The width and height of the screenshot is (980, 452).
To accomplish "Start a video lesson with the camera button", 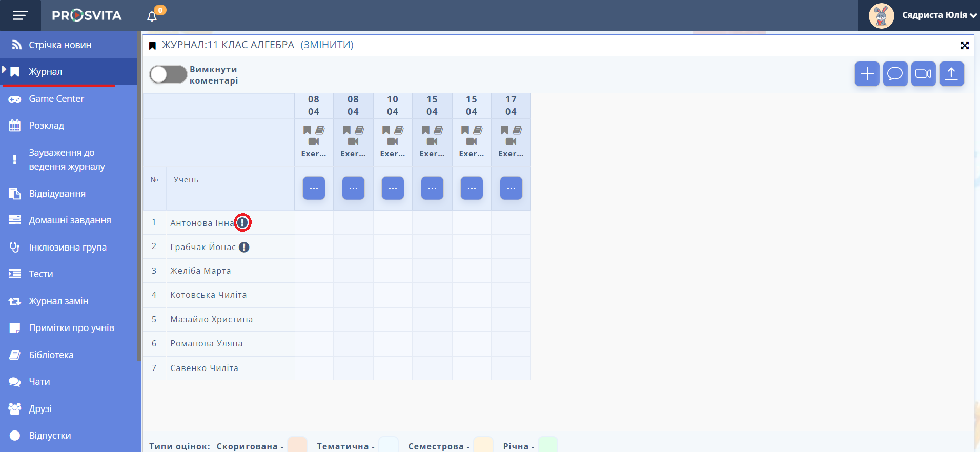I will point(923,74).
